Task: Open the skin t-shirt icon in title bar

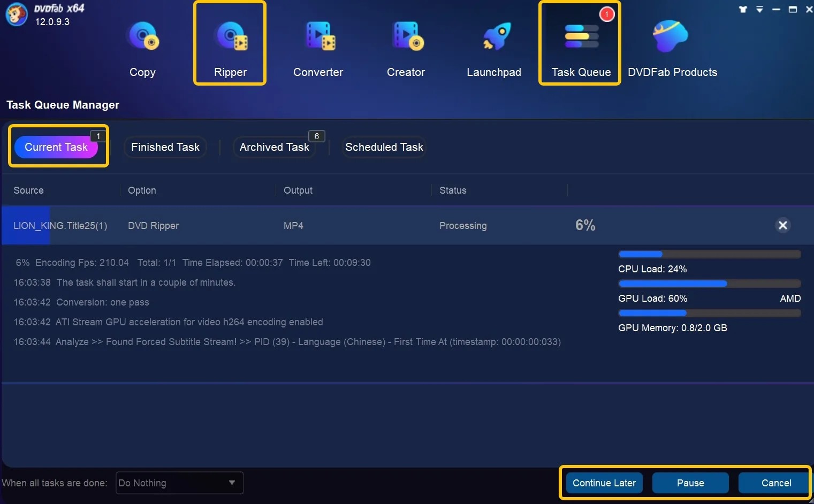Action: pyautogui.click(x=743, y=9)
